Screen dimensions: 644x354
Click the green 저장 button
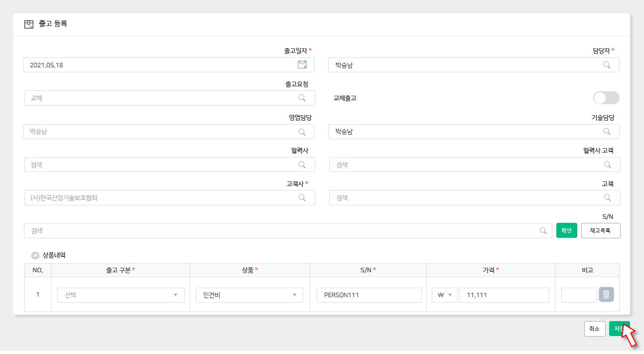[x=618, y=329]
